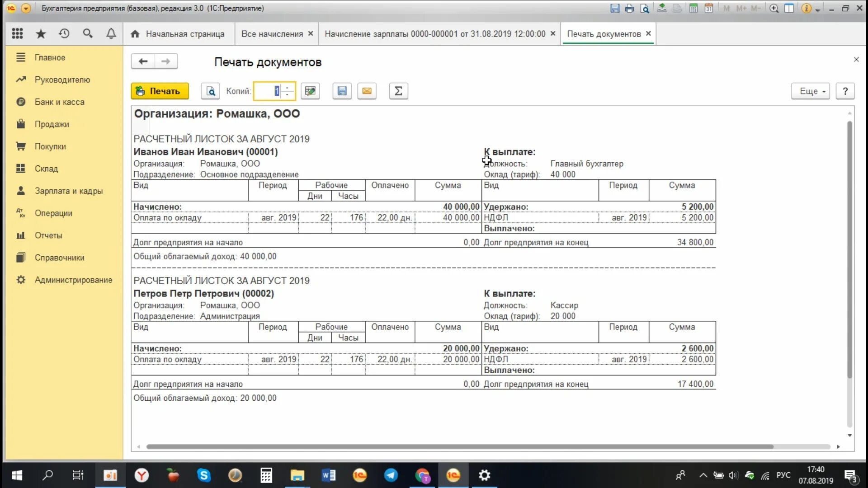Open notifications bell icon
The width and height of the screenshot is (868, 488).
111,33
